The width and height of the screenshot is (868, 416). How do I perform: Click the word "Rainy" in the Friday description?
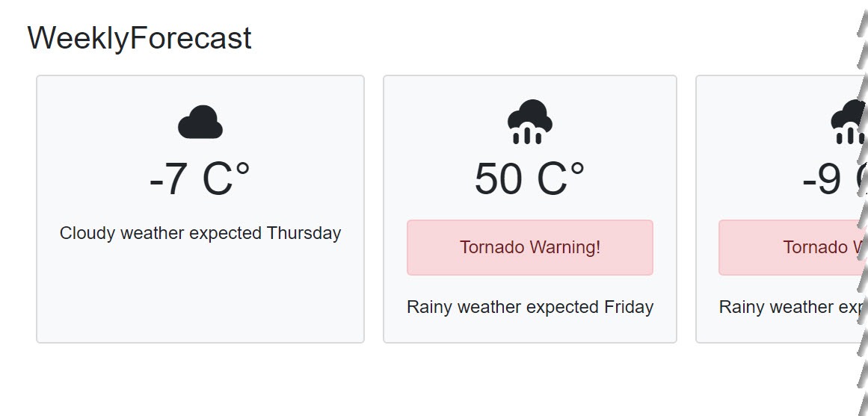pos(429,307)
